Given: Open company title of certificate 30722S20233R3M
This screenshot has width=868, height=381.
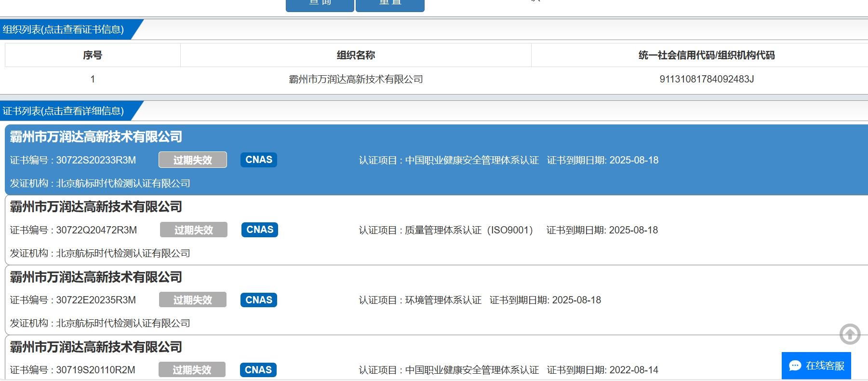Looking at the screenshot, I should [96, 137].
